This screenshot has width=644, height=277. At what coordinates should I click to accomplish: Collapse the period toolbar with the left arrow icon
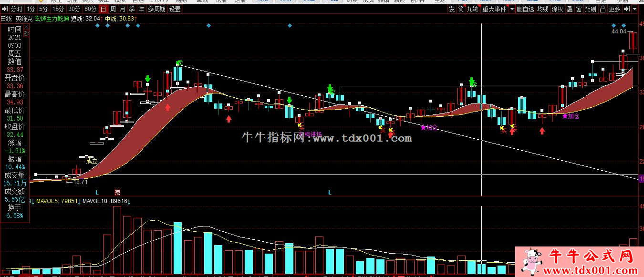pyautogui.click(x=5, y=9)
